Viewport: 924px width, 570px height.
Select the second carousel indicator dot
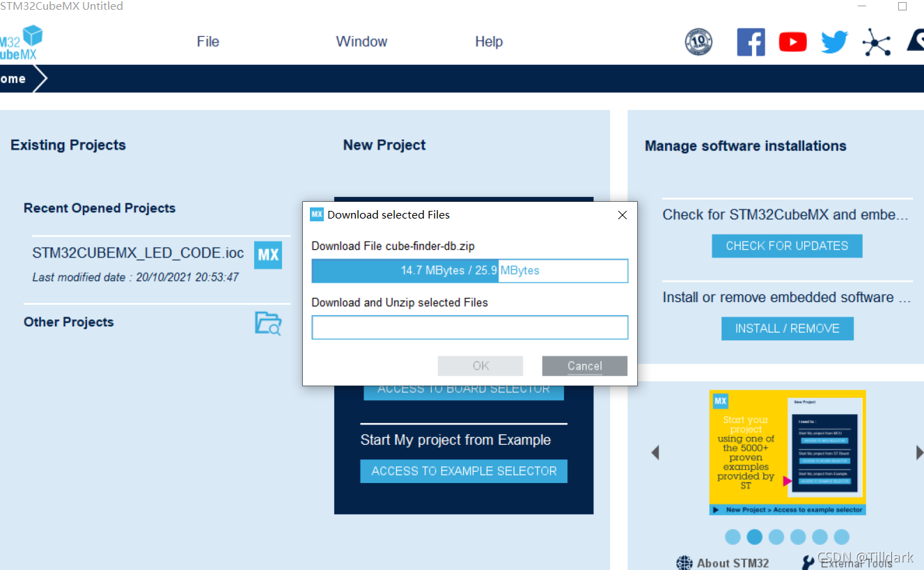coord(754,537)
